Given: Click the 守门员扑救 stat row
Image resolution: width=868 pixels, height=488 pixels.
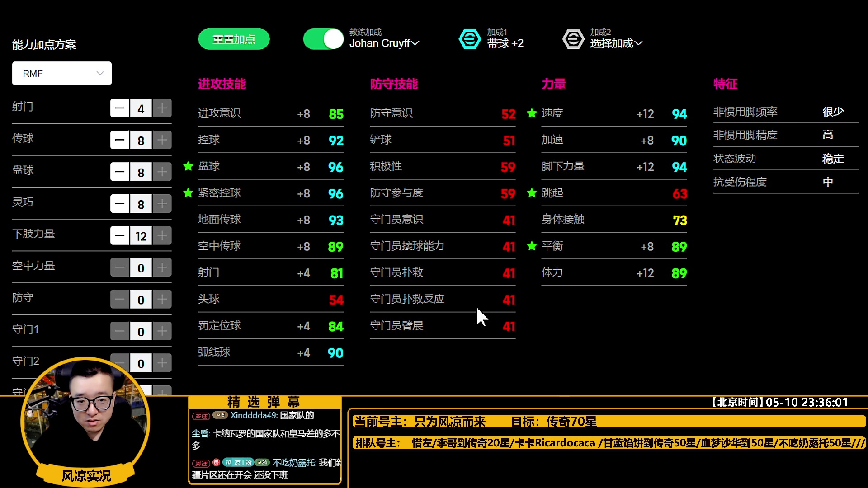Looking at the screenshot, I should pyautogui.click(x=443, y=273).
